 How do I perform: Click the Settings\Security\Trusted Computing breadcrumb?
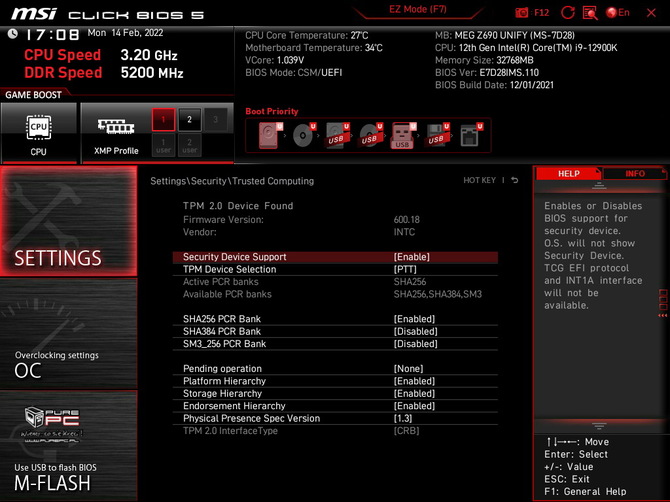(x=232, y=181)
